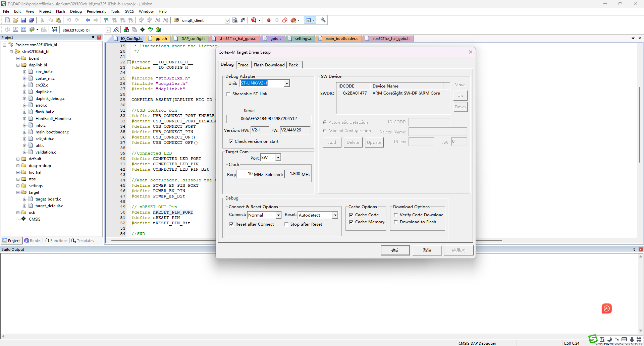Open the Reset Autodetect dropdown

pyautogui.click(x=335, y=215)
